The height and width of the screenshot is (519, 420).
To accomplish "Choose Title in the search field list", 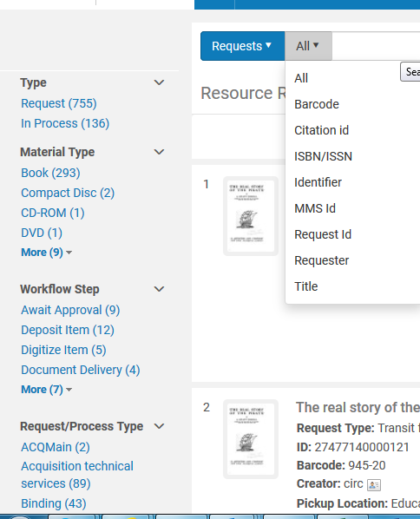I will [x=306, y=286].
